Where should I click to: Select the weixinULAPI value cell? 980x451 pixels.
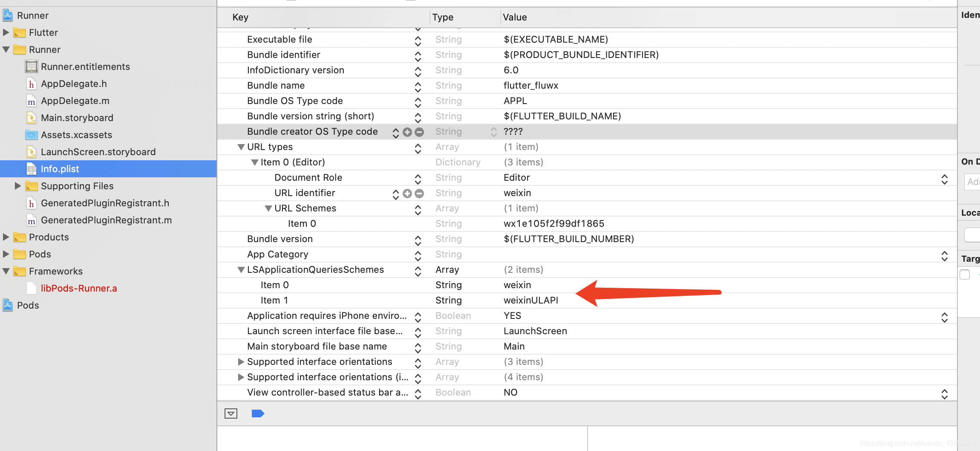point(531,301)
